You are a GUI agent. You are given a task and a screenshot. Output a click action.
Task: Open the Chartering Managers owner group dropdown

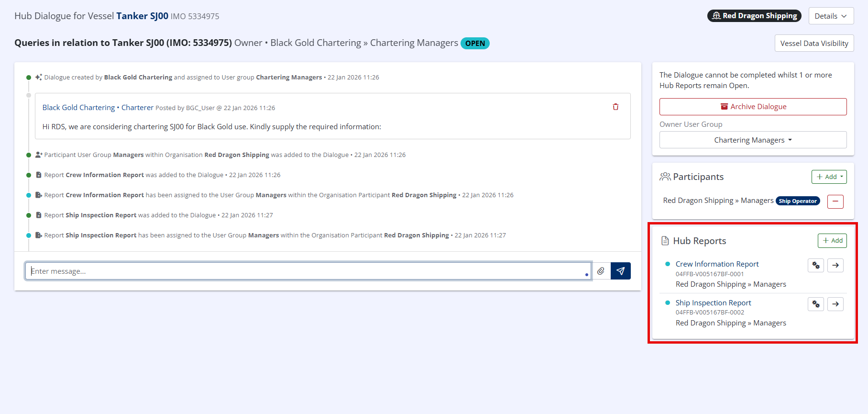753,140
